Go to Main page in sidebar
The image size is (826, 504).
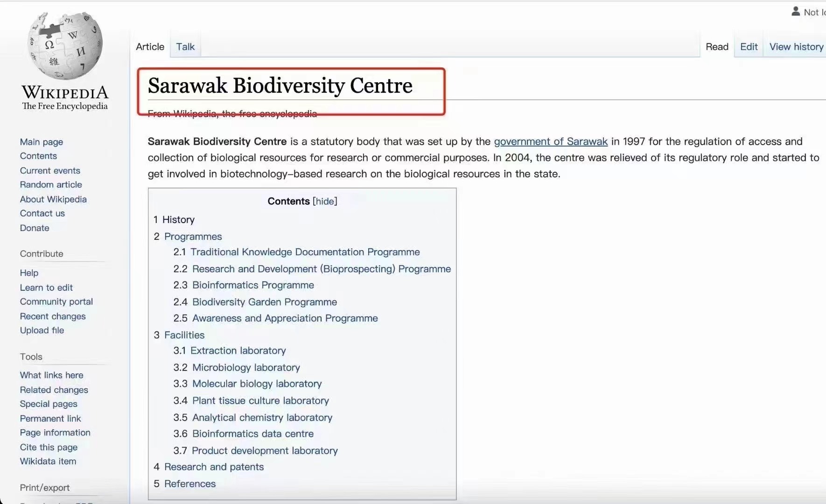42,142
